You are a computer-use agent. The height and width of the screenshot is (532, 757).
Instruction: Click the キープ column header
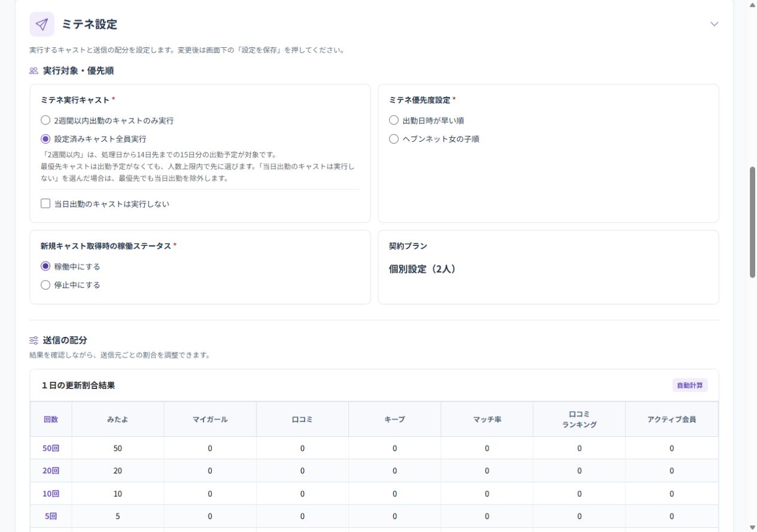tap(394, 419)
